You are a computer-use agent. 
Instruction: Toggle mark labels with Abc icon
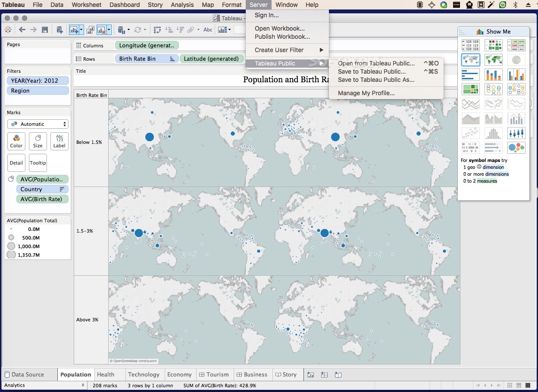(208, 30)
